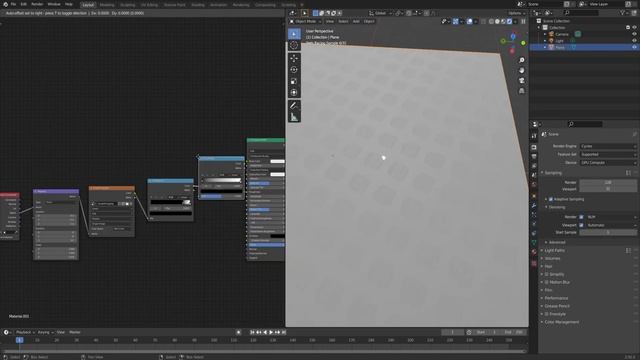Expand the Performance panel

[556, 298]
